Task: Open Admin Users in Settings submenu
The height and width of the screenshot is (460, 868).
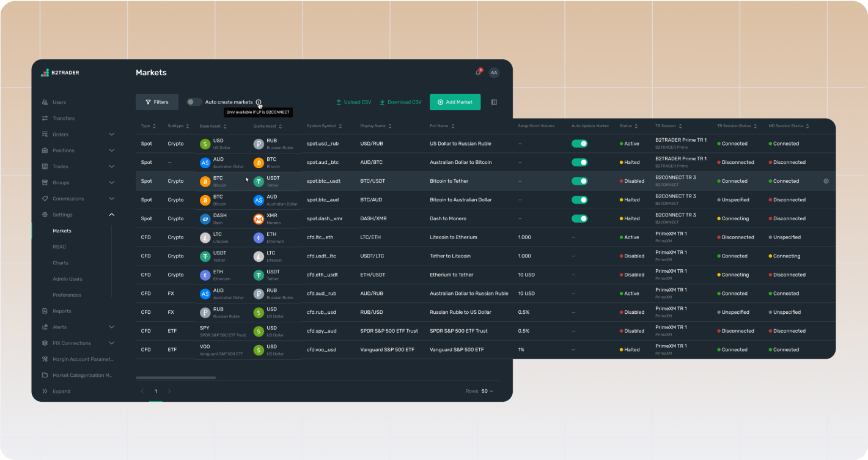Action: pos(67,279)
